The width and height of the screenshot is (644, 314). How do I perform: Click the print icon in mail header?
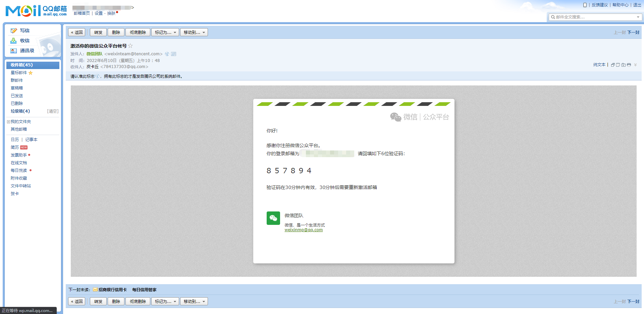tap(629, 65)
